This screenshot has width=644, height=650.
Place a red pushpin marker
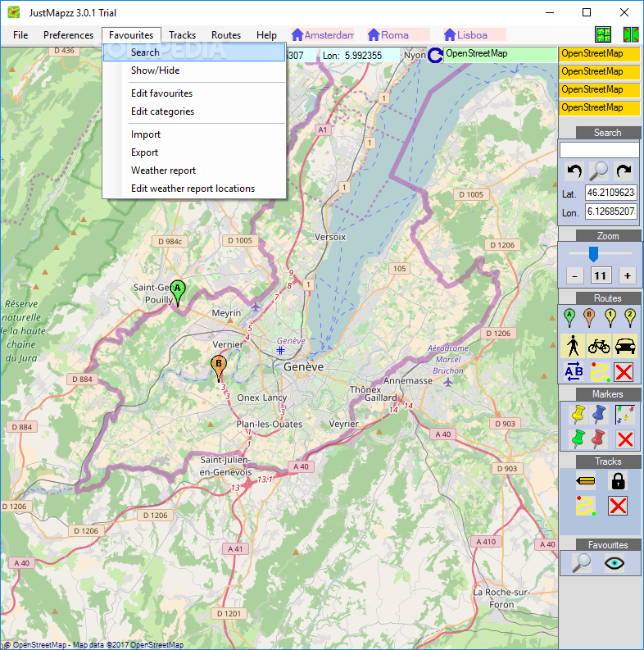pyautogui.click(x=598, y=439)
